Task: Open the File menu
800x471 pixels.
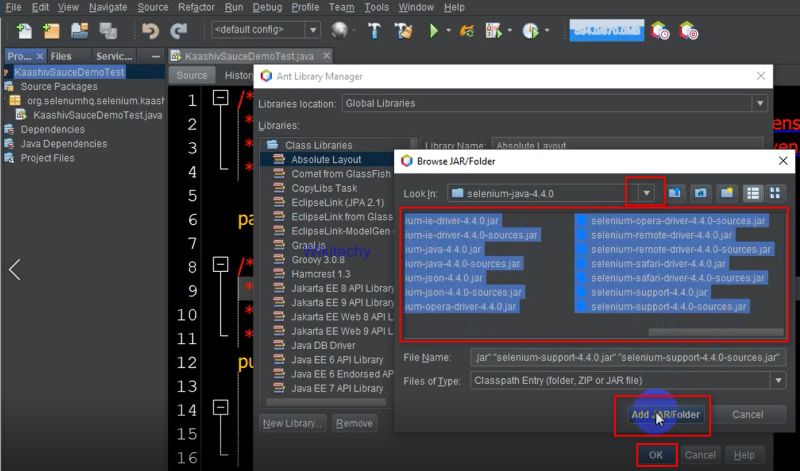Action: point(13,7)
